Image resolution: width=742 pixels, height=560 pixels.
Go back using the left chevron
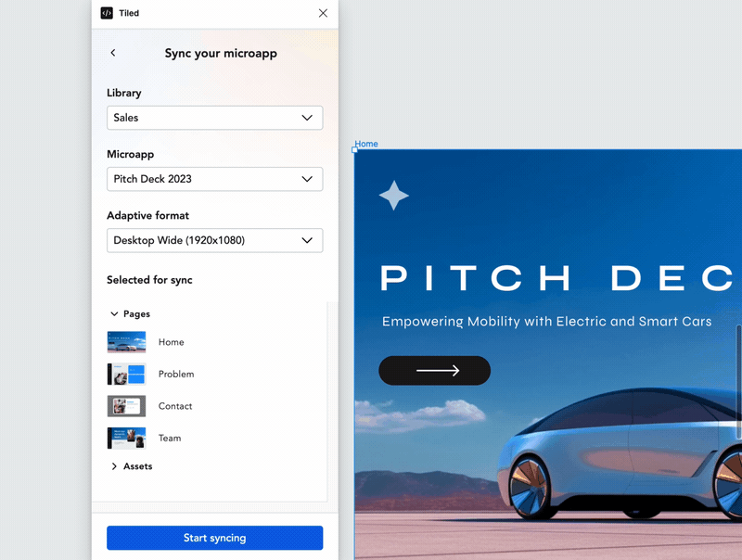click(112, 53)
